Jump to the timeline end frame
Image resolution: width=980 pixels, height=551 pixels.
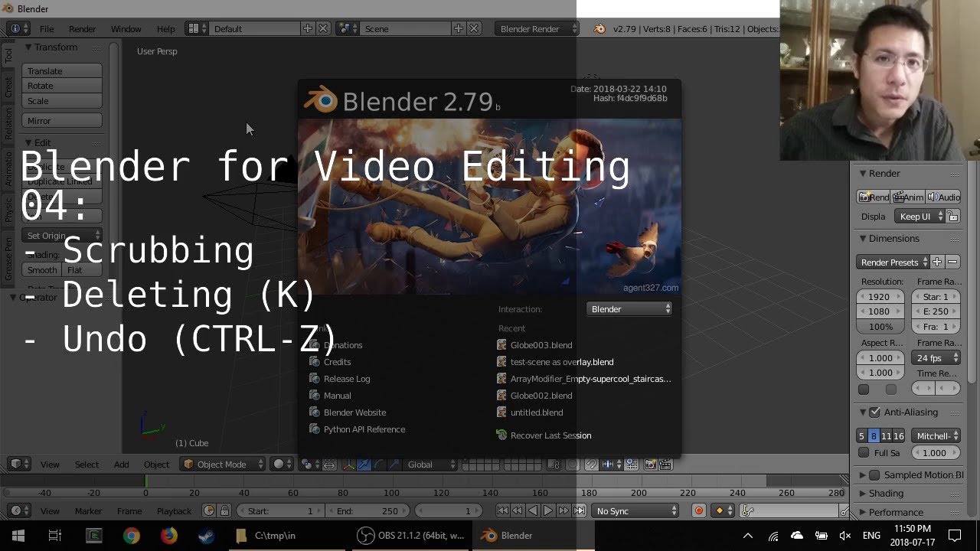click(x=580, y=510)
